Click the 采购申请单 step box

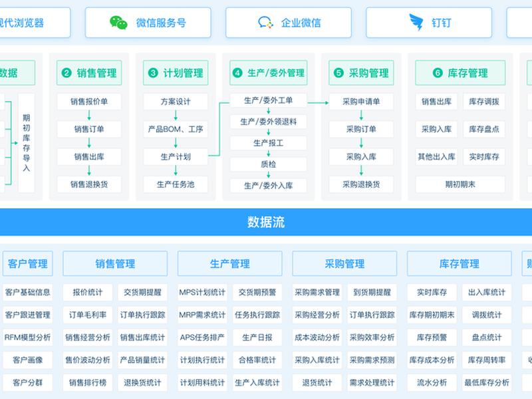361,102
